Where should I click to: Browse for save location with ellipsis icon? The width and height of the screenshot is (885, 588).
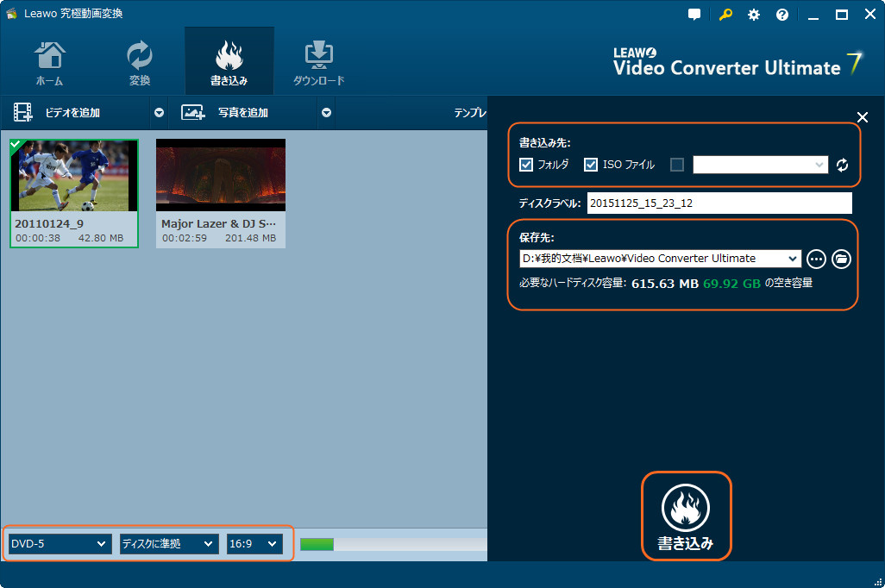pos(816,259)
